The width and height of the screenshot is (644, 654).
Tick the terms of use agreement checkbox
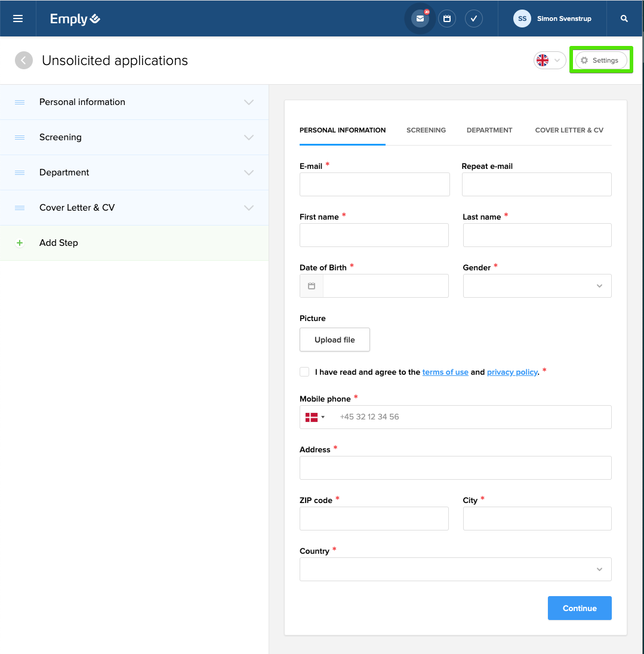point(304,372)
